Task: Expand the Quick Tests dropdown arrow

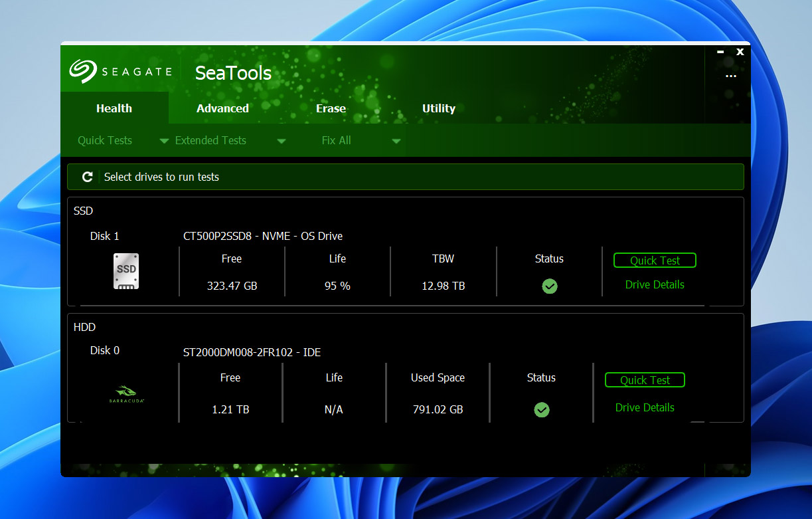Action: 164,141
